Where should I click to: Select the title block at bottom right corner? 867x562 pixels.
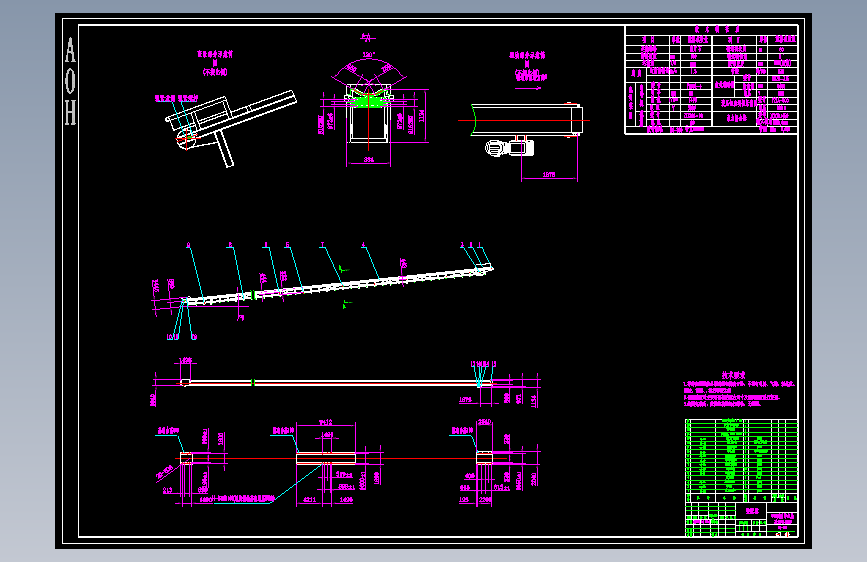click(741, 519)
